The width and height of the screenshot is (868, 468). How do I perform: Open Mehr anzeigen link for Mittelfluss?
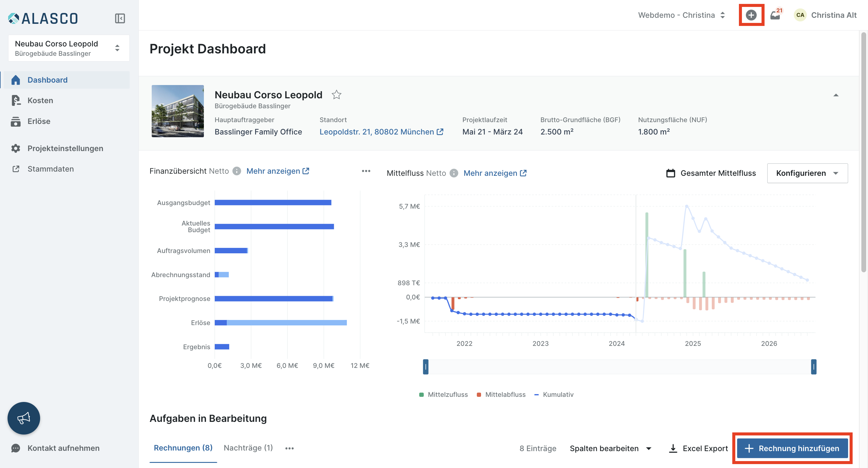tap(495, 173)
